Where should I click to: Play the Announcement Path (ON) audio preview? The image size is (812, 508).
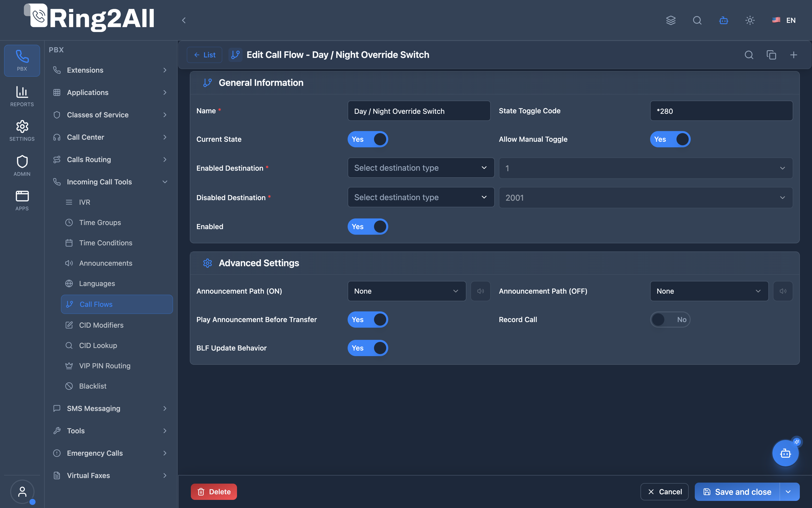pyautogui.click(x=481, y=291)
